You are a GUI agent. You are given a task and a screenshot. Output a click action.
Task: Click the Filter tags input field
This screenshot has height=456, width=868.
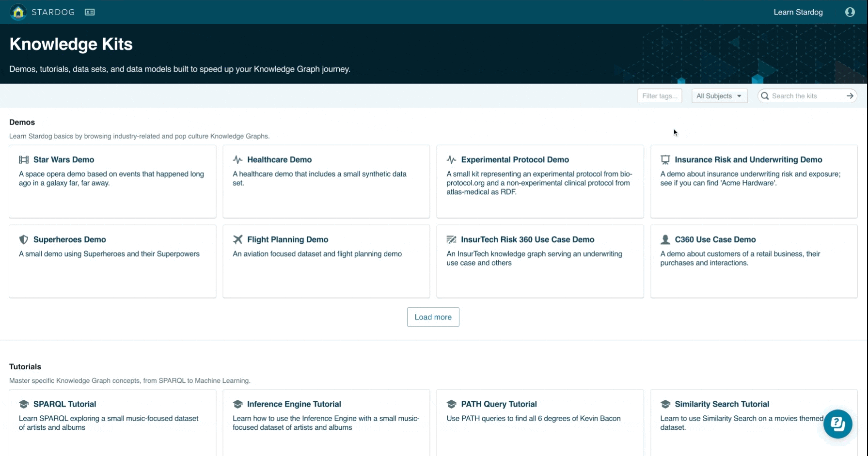[659, 96]
